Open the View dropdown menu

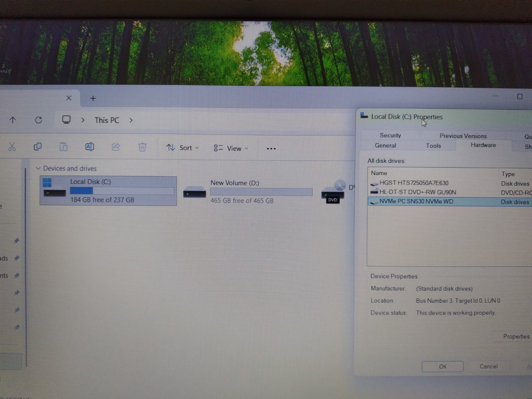coord(231,148)
